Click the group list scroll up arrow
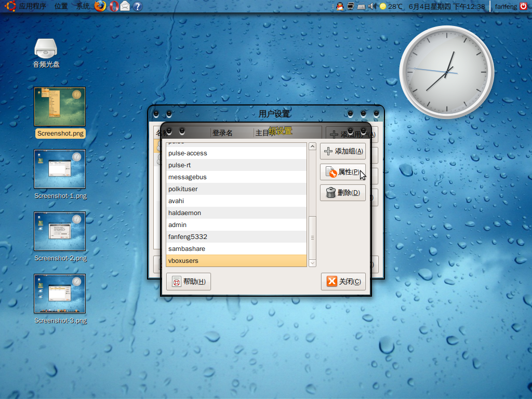The height and width of the screenshot is (399, 532). click(x=312, y=146)
